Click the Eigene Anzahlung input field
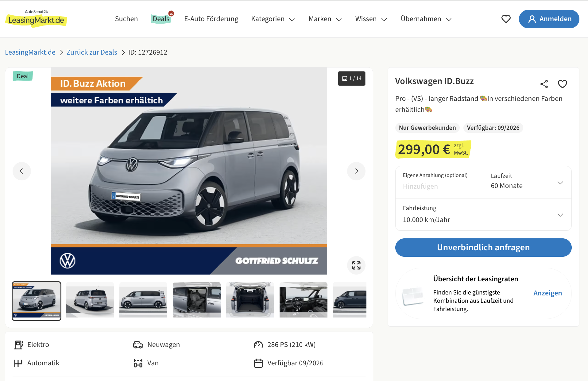 click(439, 182)
